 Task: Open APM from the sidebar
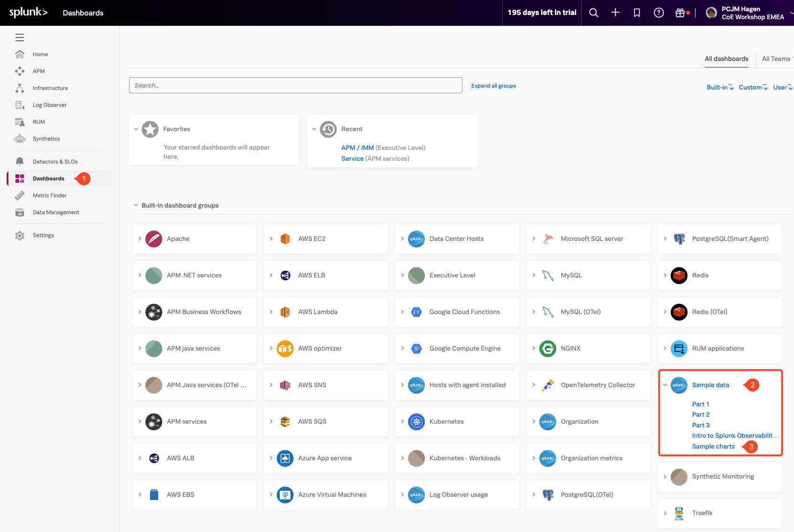click(38, 71)
